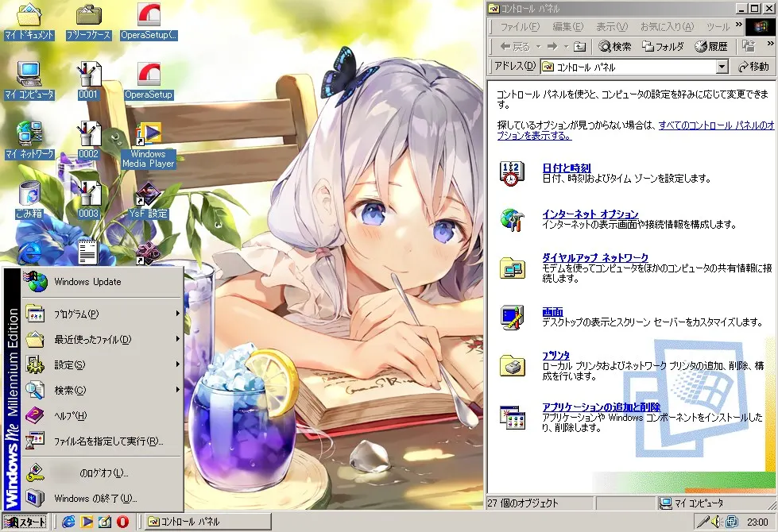Click the Display settings icon
Screen dimensions: 778x532
(512, 318)
